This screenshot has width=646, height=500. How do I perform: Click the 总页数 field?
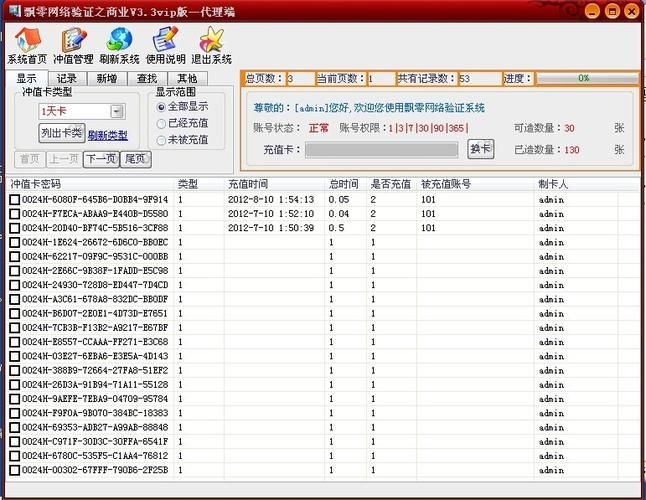coord(300,78)
